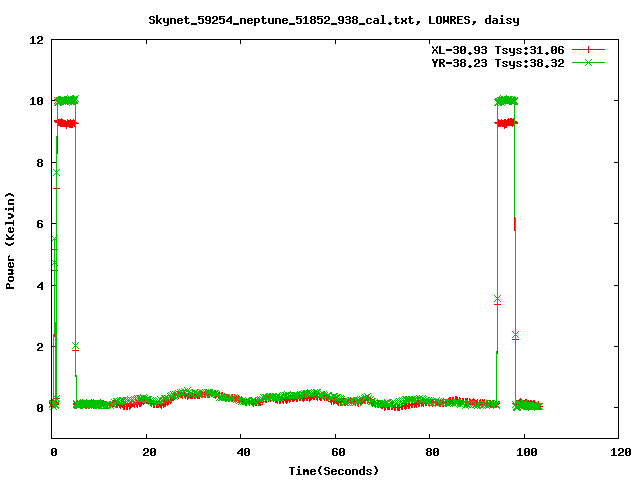640x480 pixels.
Task: Click the plot title Skynet_59254_neptune_51852_938_cal.txt
Action: [x=285, y=20]
